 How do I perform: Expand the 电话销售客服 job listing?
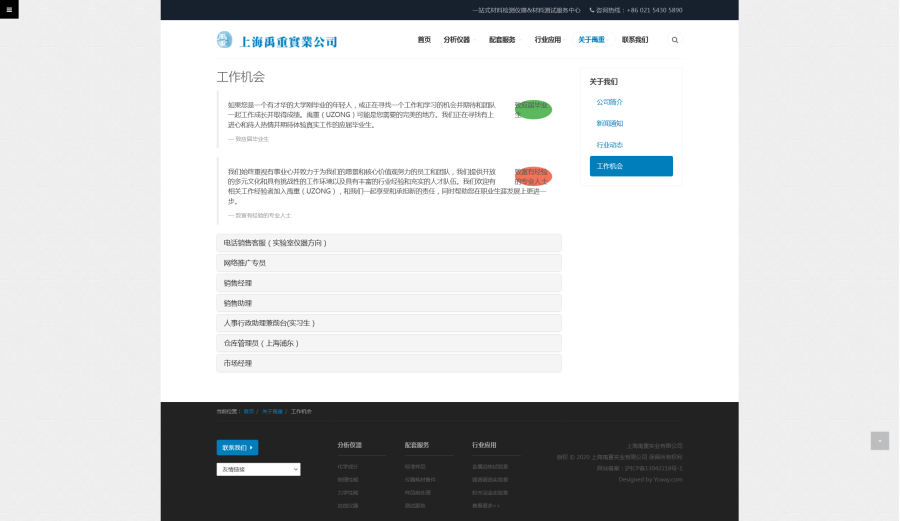coord(388,243)
